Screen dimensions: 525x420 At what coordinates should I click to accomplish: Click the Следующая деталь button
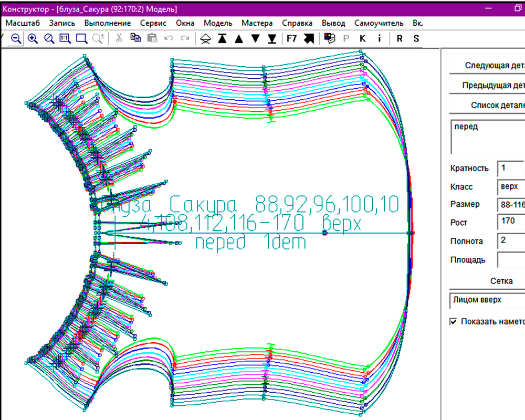click(488, 66)
